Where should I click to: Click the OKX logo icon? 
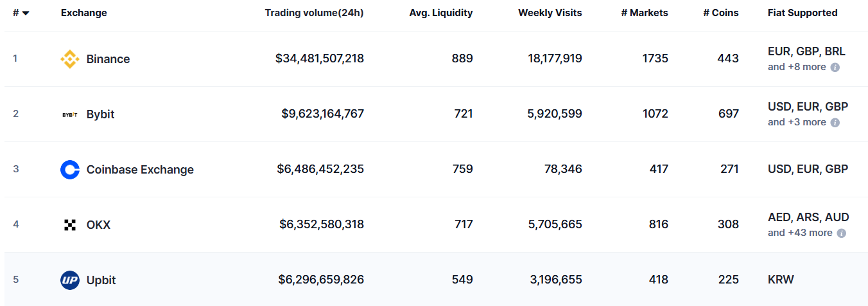click(x=70, y=225)
